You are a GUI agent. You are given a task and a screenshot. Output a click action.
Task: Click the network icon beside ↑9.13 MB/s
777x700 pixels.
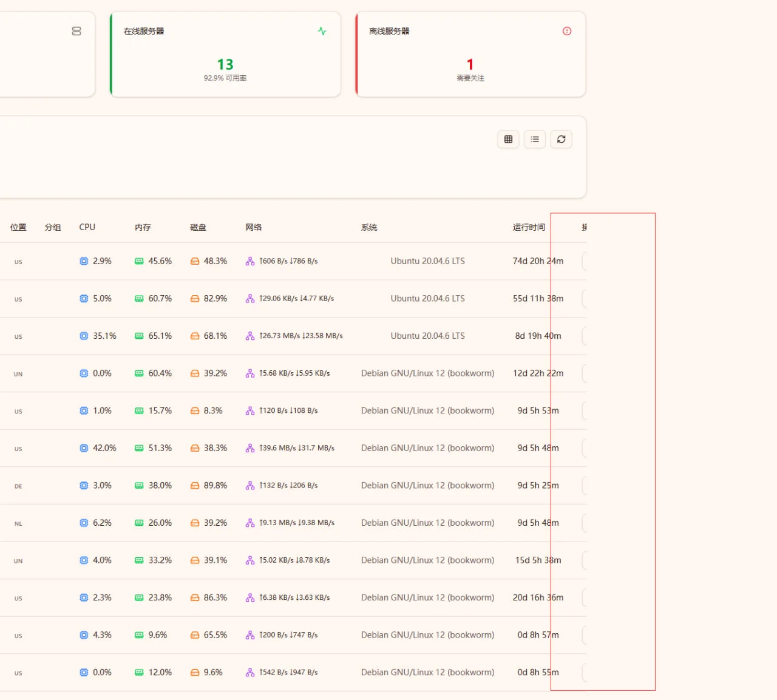[x=250, y=523]
